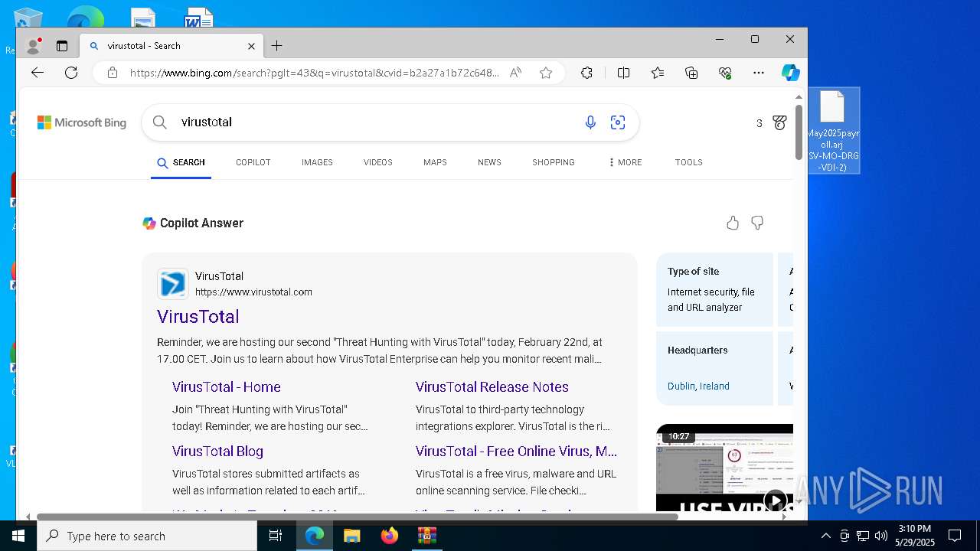The height and width of the screenshot is (551, 980).
Task: Open the TOOLS option
Action: 689,162
